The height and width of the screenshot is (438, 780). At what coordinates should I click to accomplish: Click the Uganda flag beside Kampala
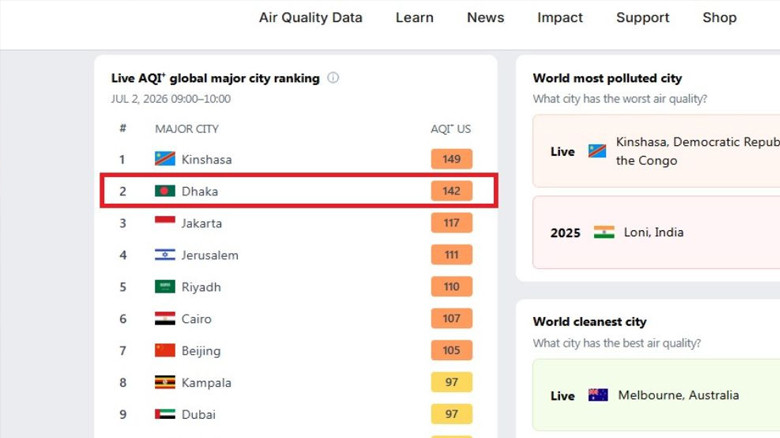165,382
